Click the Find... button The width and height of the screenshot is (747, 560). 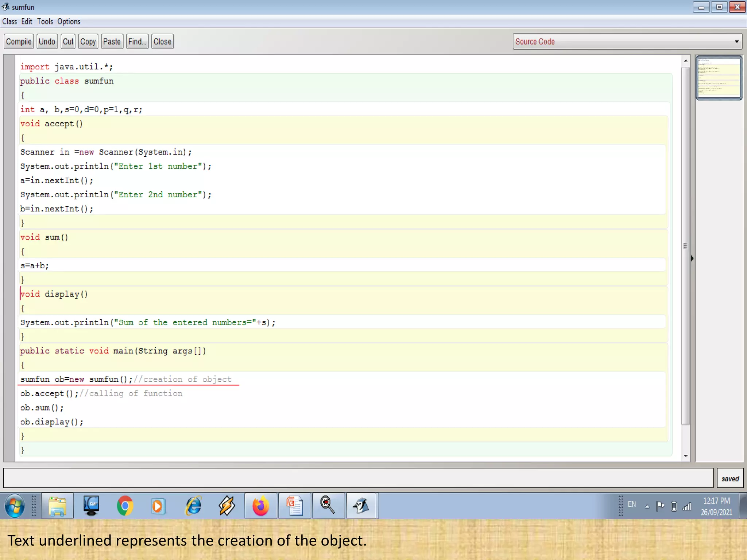pyautogui.click(x=137, y=42)
